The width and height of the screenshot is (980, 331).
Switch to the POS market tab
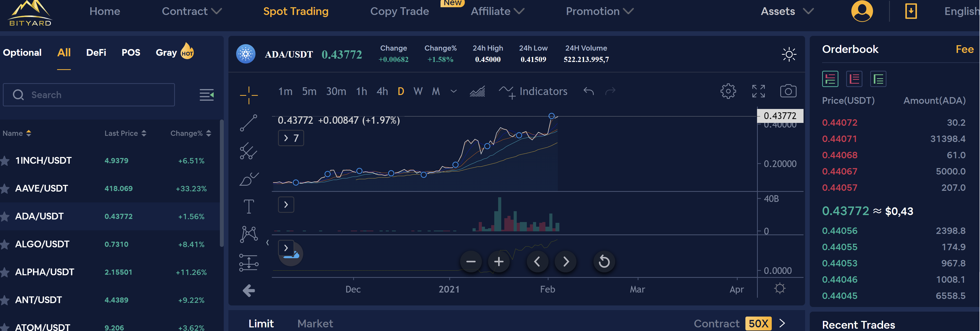pos(131,52)
